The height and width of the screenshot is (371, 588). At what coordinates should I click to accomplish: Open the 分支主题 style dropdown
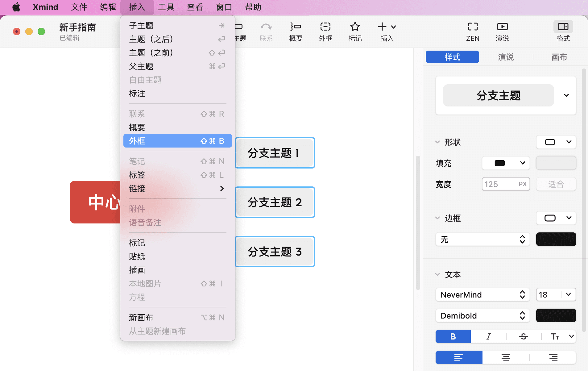point(566,95)
